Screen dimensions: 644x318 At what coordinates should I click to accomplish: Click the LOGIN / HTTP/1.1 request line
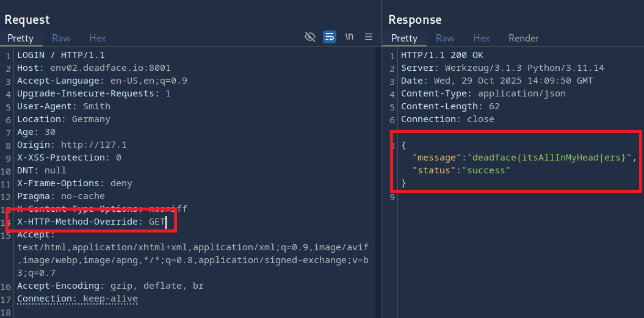[x=60, y=55]
